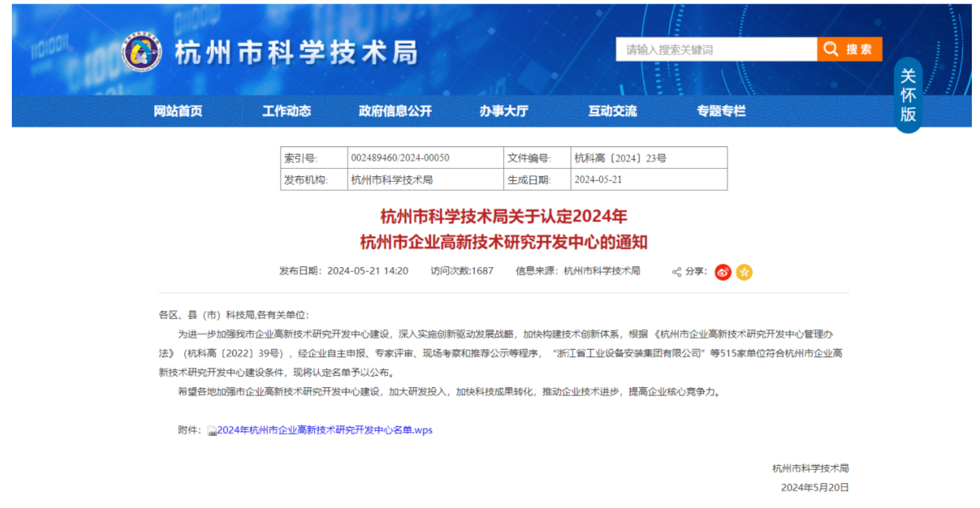The height and width of the screenshot is (508, 980).
Task: Download 2024年杭州市企业高新技术研究开发中心名单.wps
Action: click(325, 430)
